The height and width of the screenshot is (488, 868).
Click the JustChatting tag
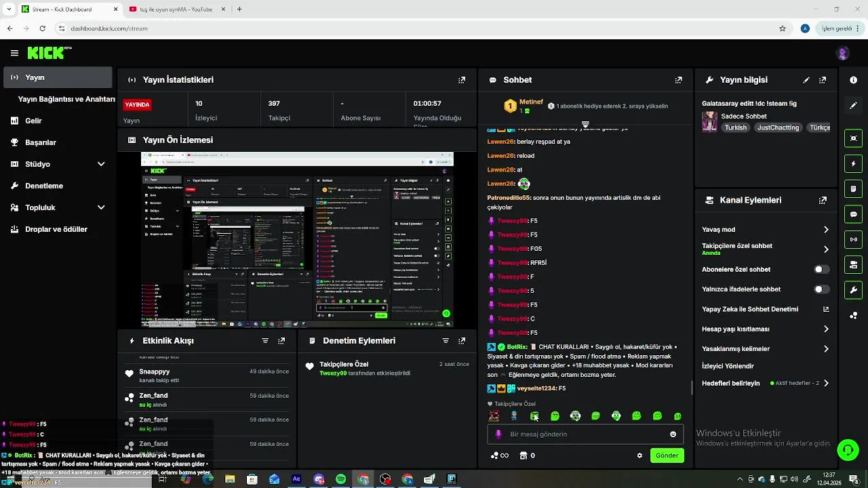(x=778, y=127)
